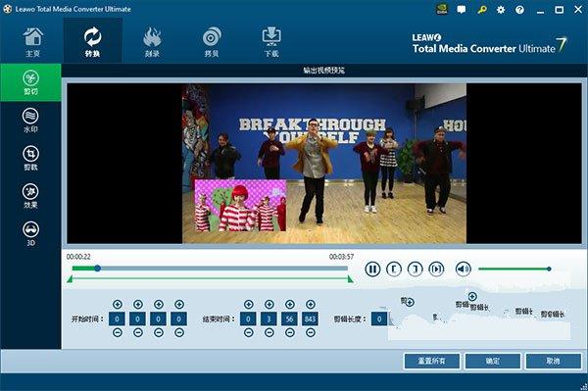
Task: Decrease start time minutes with minus
Action: (138, 332)
